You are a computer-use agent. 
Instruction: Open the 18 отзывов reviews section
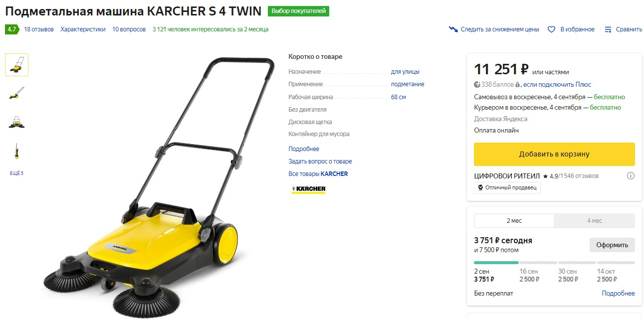tap(39, 29)
